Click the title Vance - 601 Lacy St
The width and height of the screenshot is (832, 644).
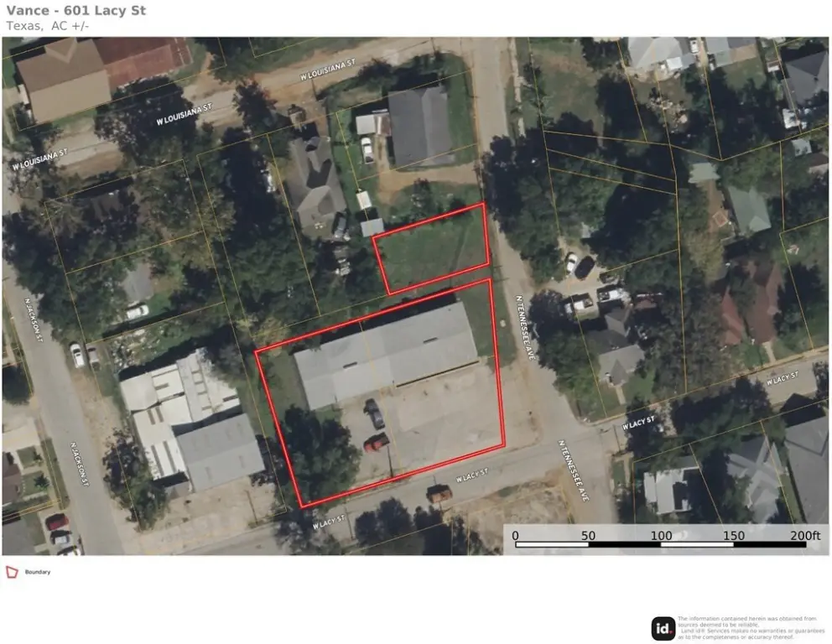(x=75, y=10)
